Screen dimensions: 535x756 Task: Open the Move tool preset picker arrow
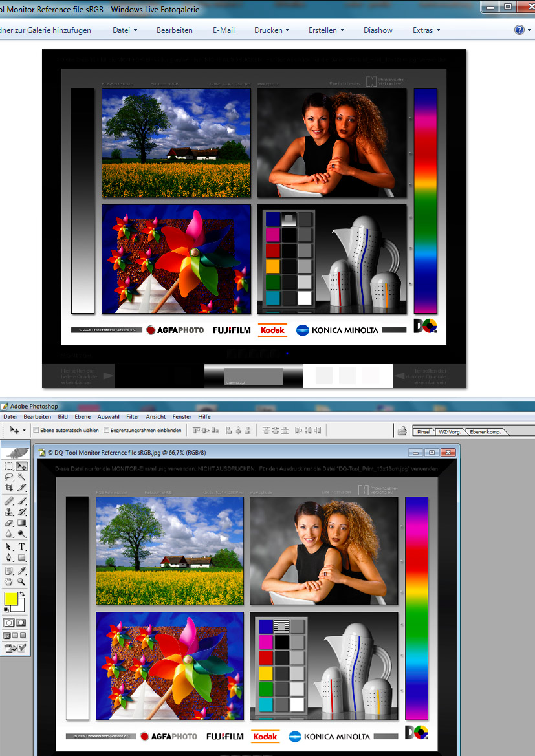pos(24,431)
